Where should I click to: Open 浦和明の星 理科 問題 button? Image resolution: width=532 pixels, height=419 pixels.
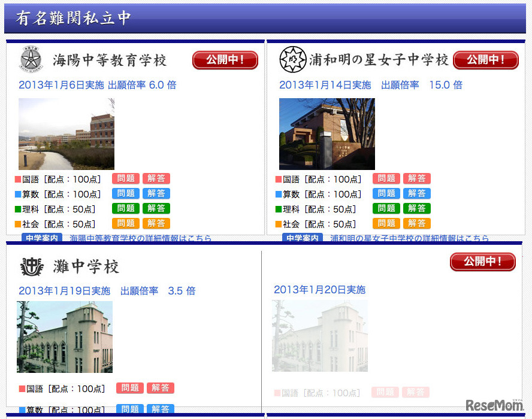pos(386,208)
